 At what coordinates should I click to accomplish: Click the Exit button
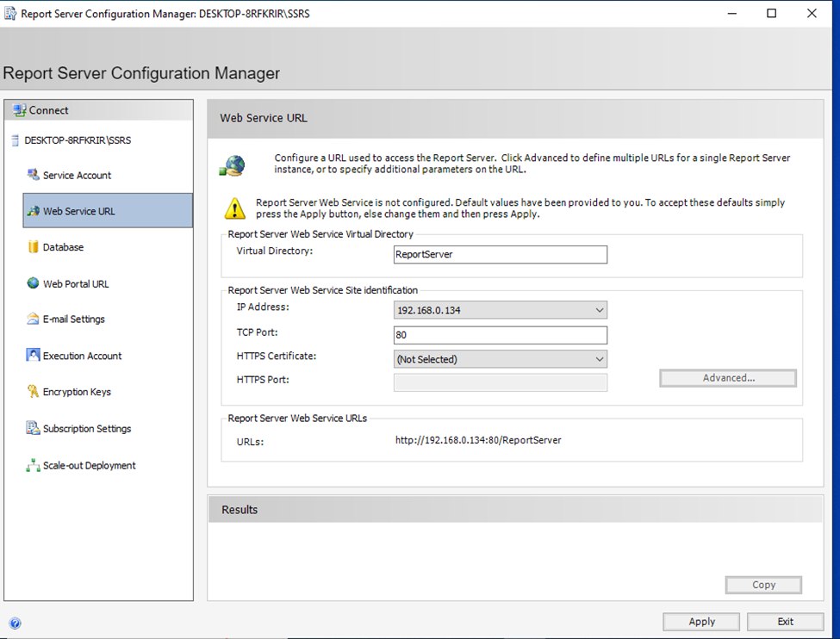coord(786,621)
